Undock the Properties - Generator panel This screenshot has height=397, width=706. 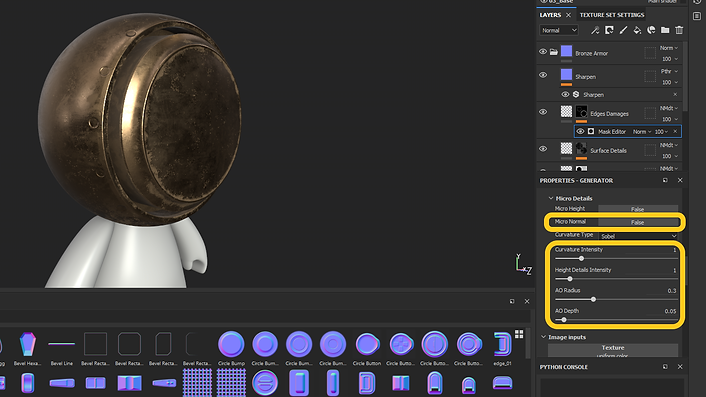tap(665, 180)
